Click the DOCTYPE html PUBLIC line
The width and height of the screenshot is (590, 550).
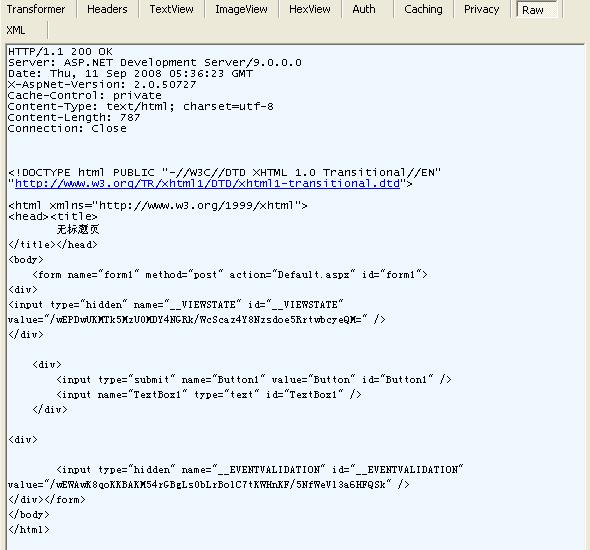pyautogui.click(x=224, y=173)
